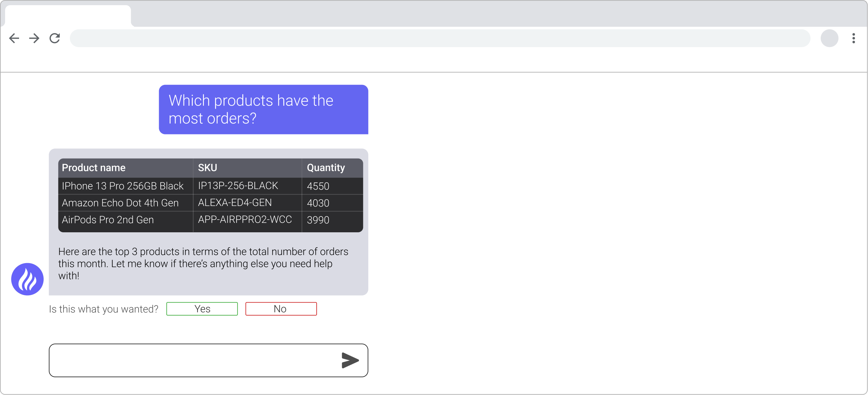Click the flame chatbot avatar
The width and height of the screenshot is (868, 395).
27,279
